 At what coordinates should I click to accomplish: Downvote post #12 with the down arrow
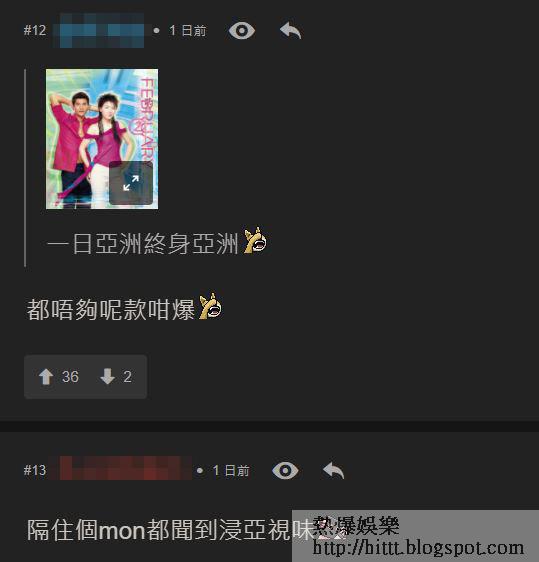click(x=108, y=376)
